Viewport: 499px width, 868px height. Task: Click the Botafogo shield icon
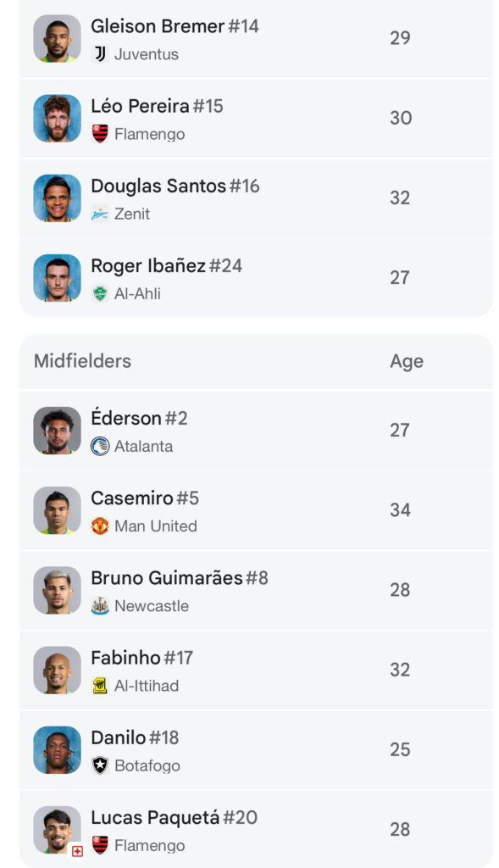(100, 765)
